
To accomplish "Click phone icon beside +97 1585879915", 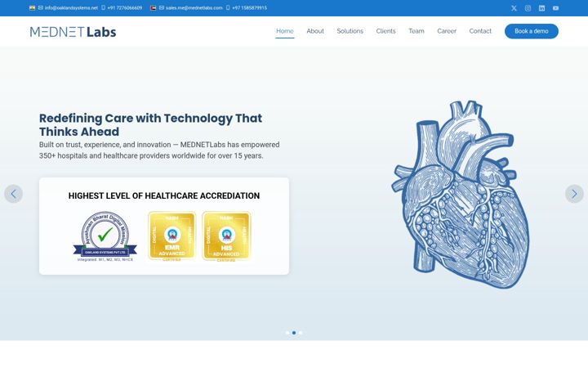I will click(x=228, y=7).
